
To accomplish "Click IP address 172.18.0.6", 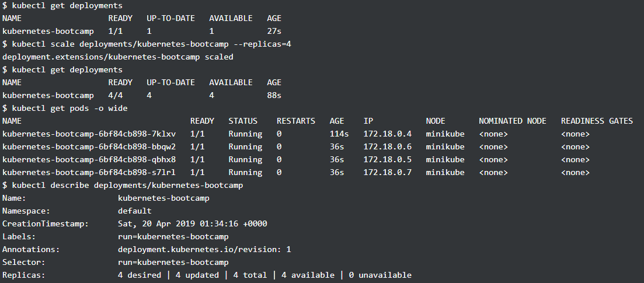I will coord(387,146).
